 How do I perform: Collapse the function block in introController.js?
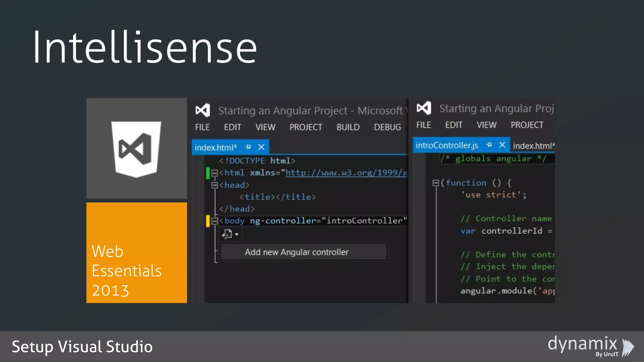tap(436, 183)
